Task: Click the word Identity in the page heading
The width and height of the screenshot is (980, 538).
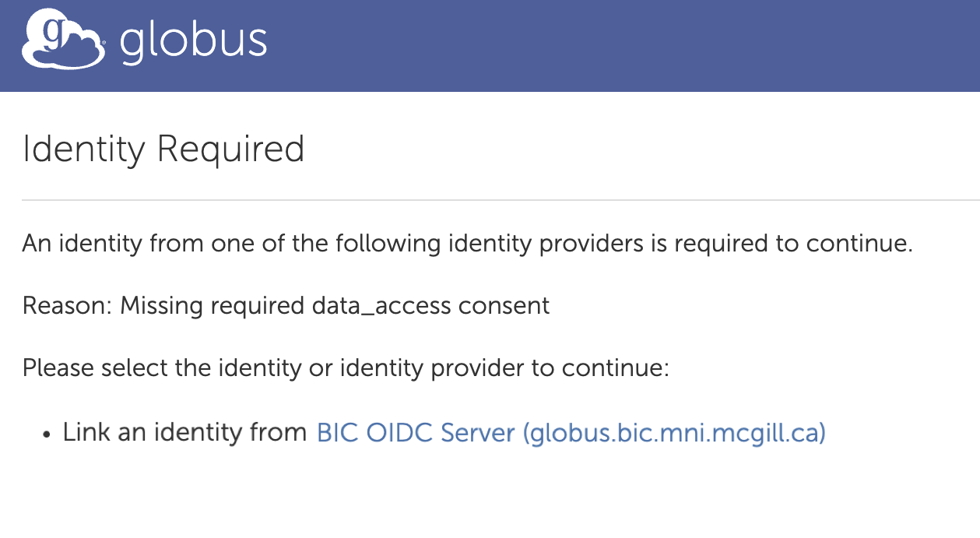Action: 83,149
